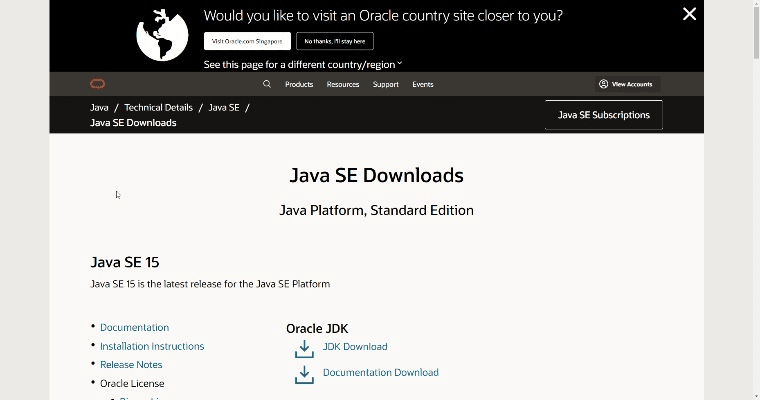This screenshot has width=760, height=400.
Task: Click the Java SE Subscriptions button
Action: click(603, 115)
